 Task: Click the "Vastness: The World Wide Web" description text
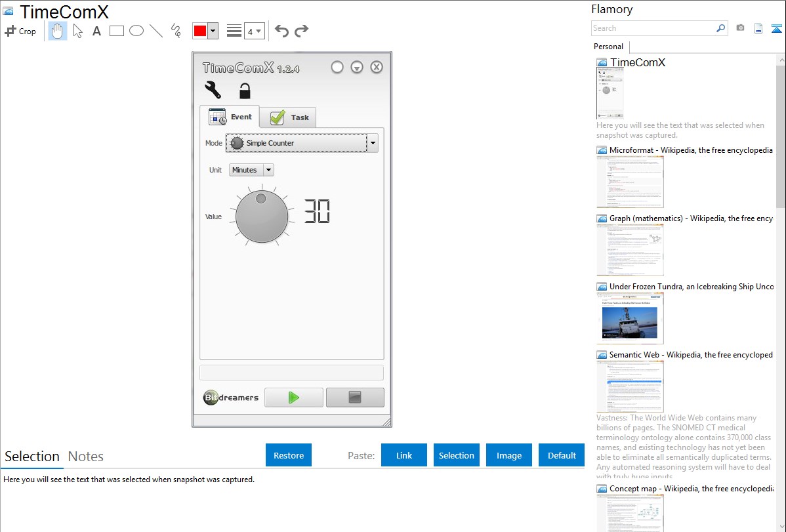coord(684,447)
